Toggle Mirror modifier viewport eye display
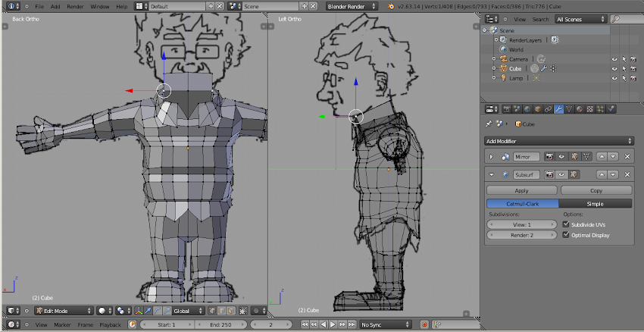Screen dimensions: 644x332 pyautogui.click(x=561, y=157)
